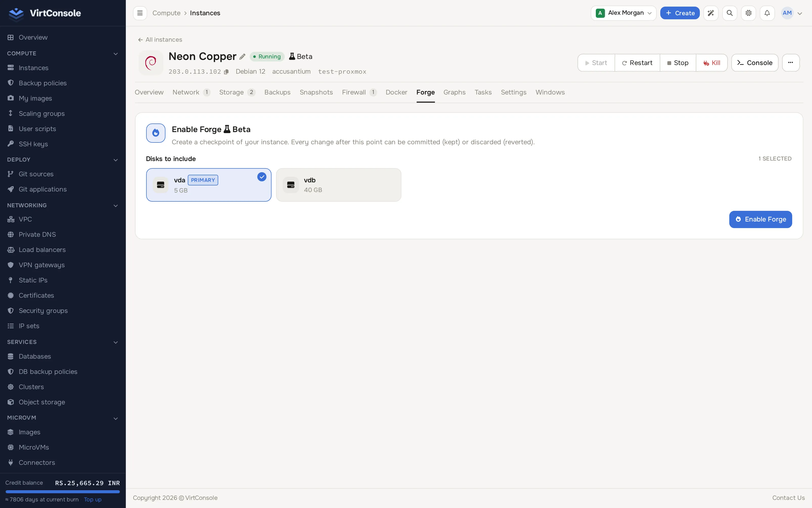This screenshot has width=812, height=508.
Task: Click the credit balance progress bar
Action: [63, 491]
